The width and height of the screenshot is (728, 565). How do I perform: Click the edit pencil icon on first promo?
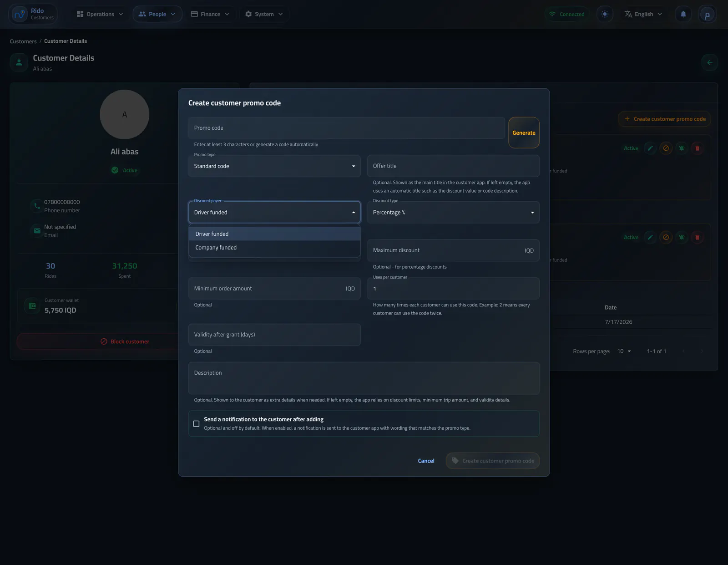click(650, 148)
